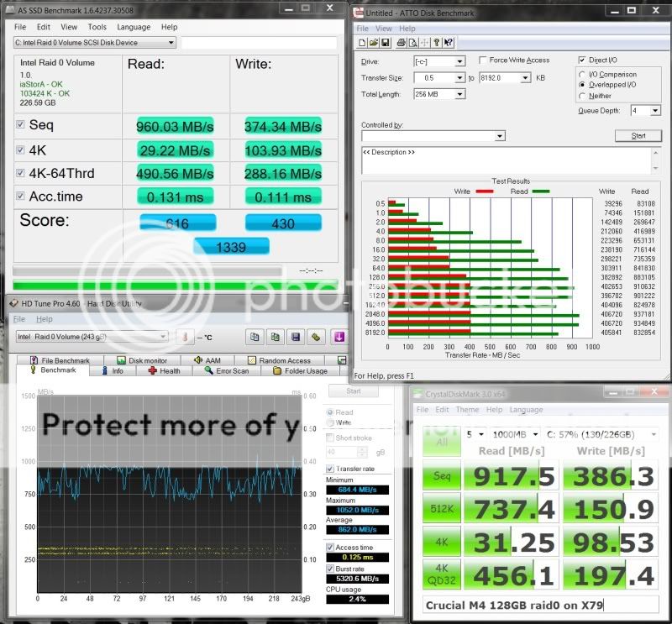Viewport: 672px width, 624px height.
Task: Click HD Tune save screenshot floppy icon
Action: click(x=296, y=337)
